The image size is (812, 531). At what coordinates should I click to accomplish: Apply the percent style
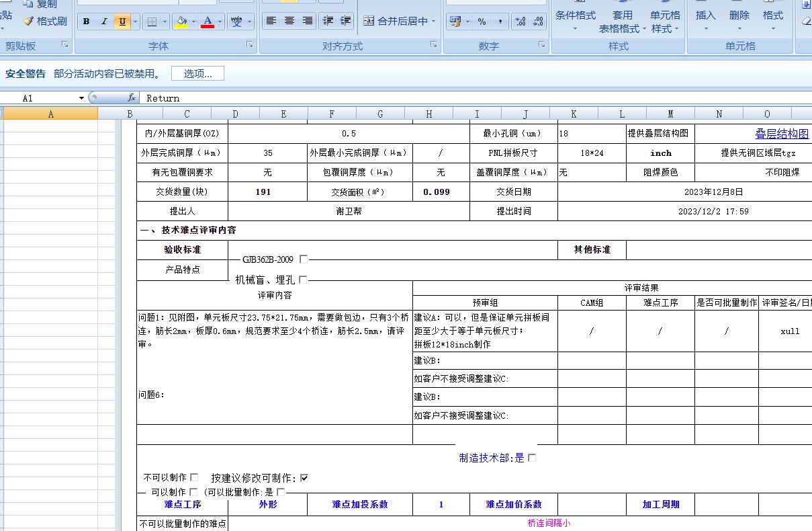(482, 22)
